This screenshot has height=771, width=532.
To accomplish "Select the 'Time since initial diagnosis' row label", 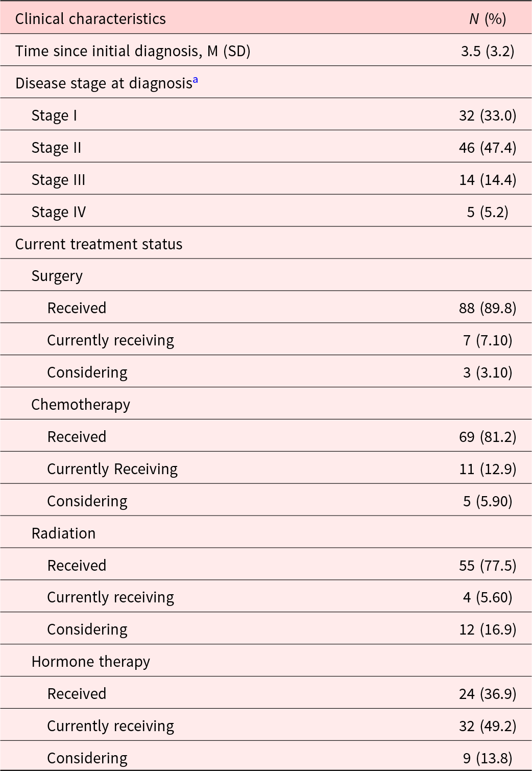I will [x=133, y=51].
